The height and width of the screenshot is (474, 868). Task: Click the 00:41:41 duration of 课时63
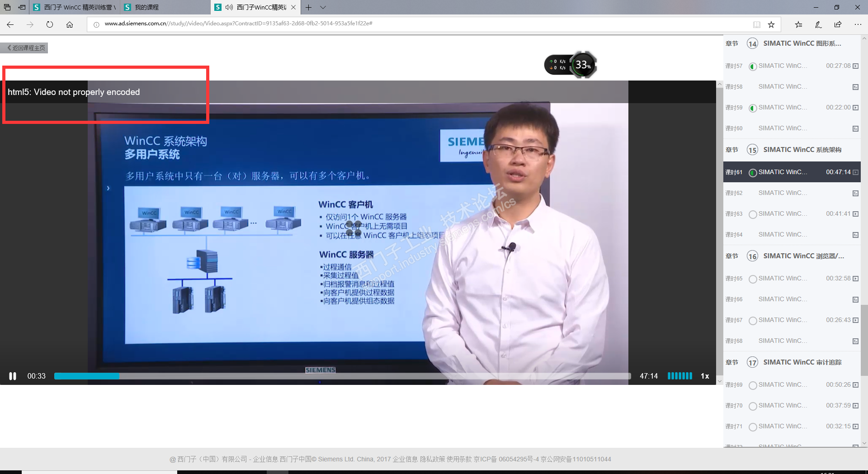coord(838,214)
